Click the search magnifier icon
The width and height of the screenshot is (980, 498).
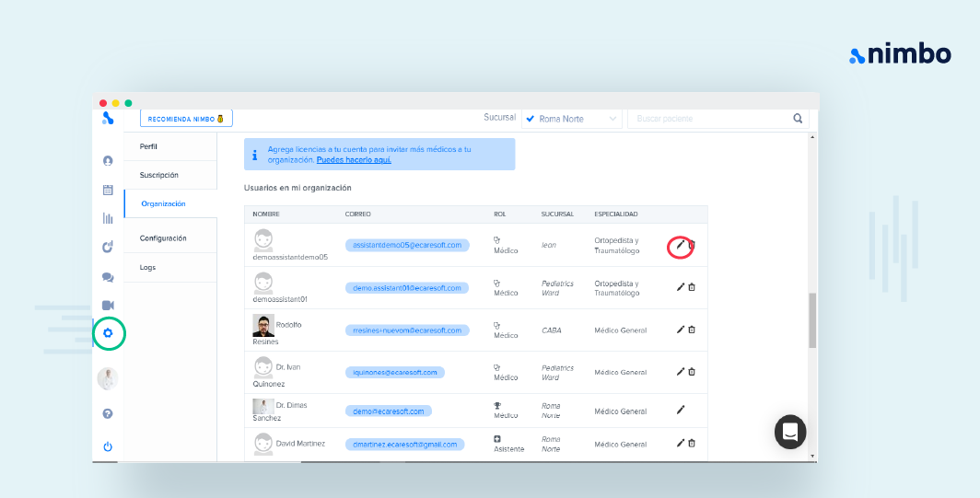click(798, 118)
